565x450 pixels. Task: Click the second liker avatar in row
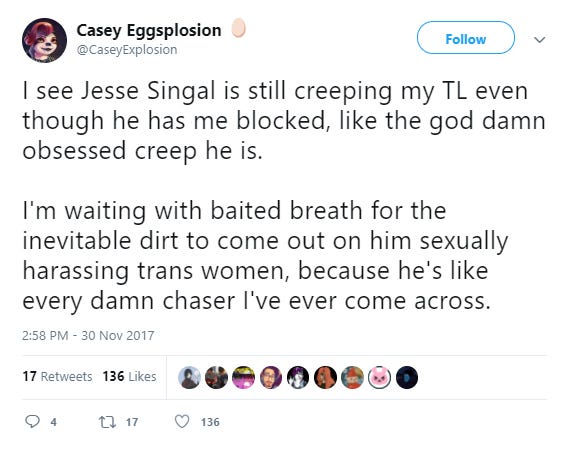pyautogui.click(x=216, y=378)
